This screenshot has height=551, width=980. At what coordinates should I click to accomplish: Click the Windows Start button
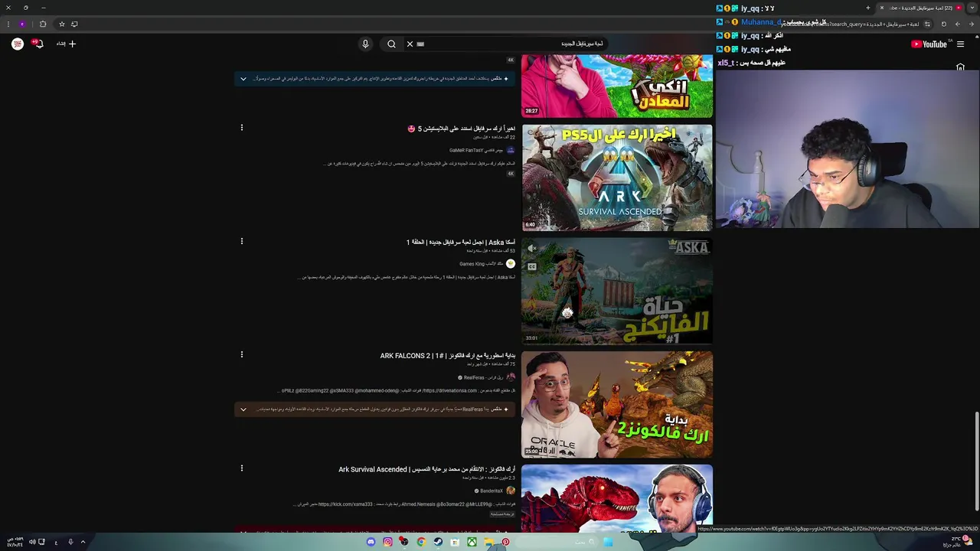pyautogui.click(x=607, y=542)
